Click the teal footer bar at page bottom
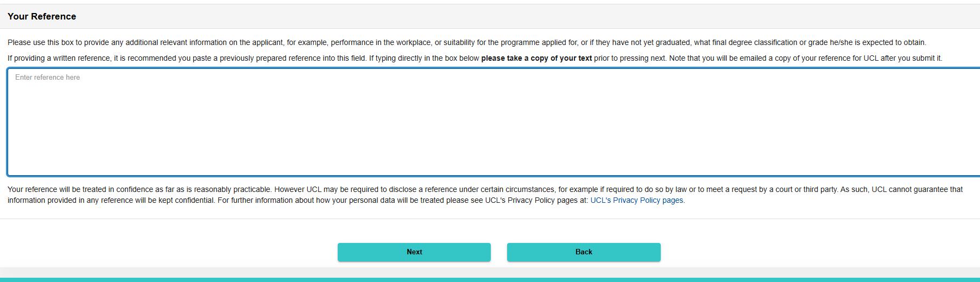The width and height of the screenshot is (980, 282). pos(489,280)
